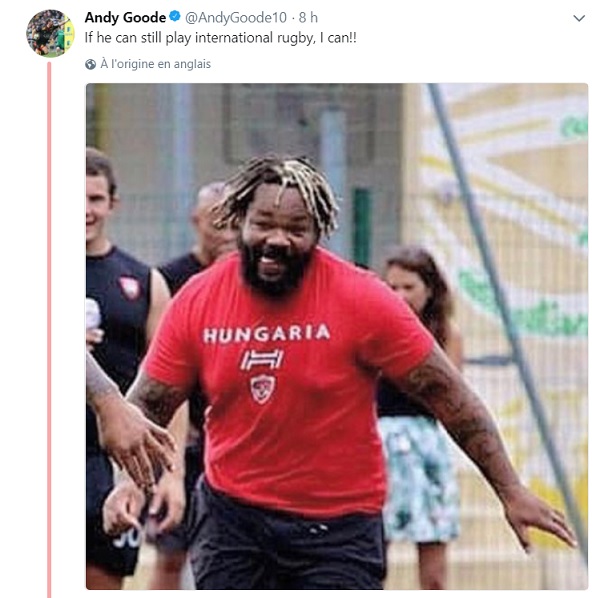Open the Andy Goode display name link
This screenshot has width=596, height=598.
(125, 17)
